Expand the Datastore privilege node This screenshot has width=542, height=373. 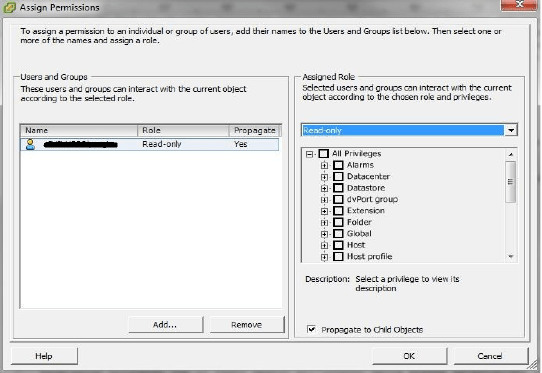(324, 188)
